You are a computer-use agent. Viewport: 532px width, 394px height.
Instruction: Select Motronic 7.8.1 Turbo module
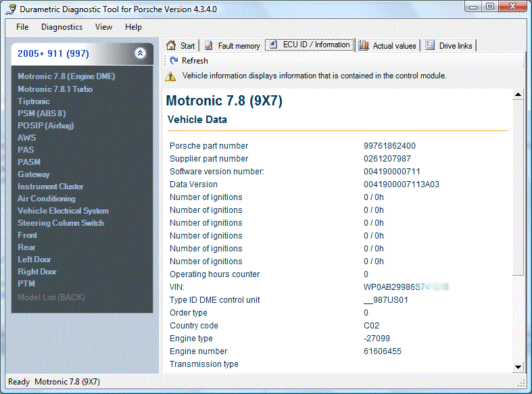tap(55, 89)
